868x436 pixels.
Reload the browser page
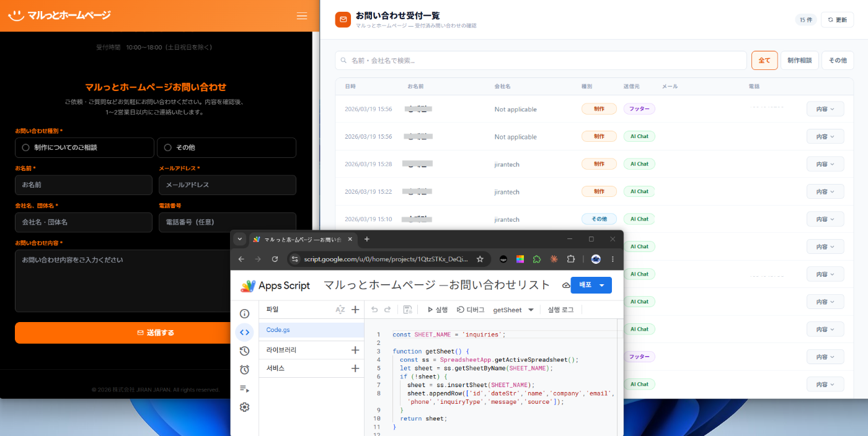pos(275,259)
